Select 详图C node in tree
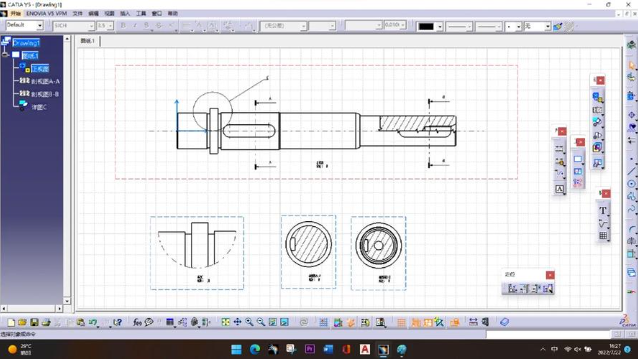The width and height of the screenshot is (638, 360). (39, 107)
